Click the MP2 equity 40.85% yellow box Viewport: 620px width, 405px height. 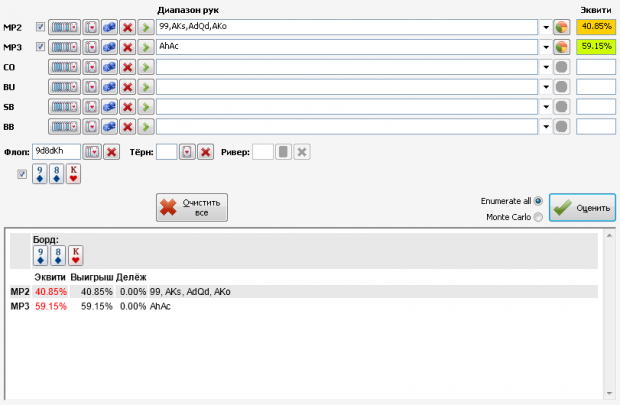point(596,26)
